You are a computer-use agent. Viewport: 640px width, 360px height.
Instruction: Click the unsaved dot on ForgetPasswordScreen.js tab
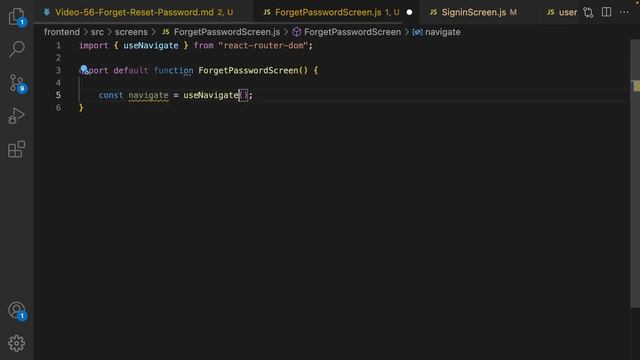point(409,12)
